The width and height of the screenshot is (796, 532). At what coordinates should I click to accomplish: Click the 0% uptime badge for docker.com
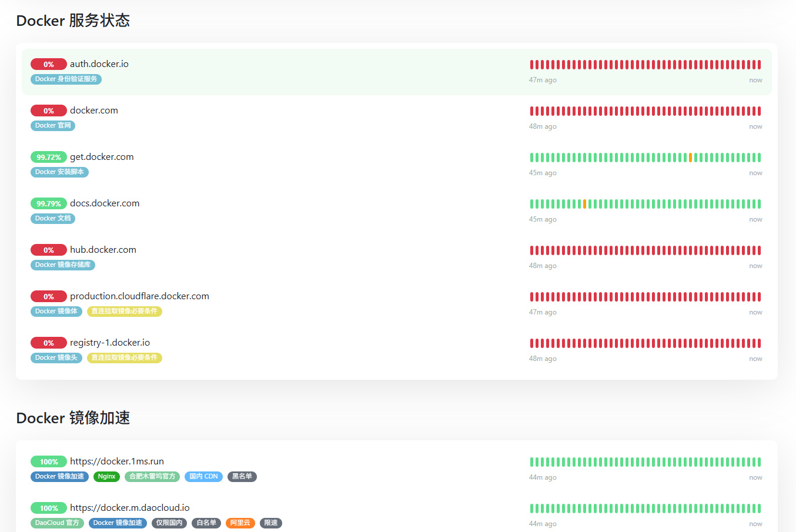point(49,111)
